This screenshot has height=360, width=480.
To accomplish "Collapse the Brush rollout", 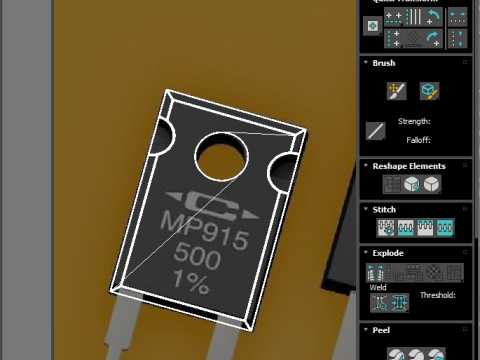I will 366,63.
